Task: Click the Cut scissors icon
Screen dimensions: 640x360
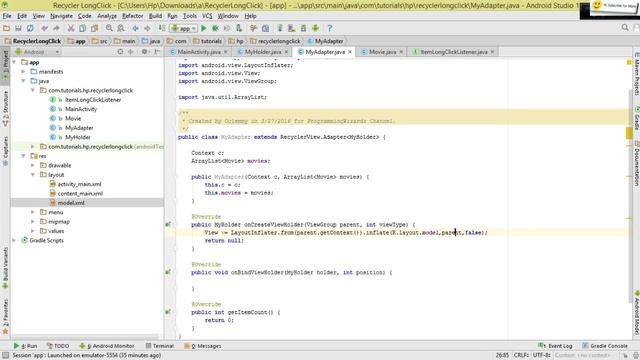Action: [71, 28]
